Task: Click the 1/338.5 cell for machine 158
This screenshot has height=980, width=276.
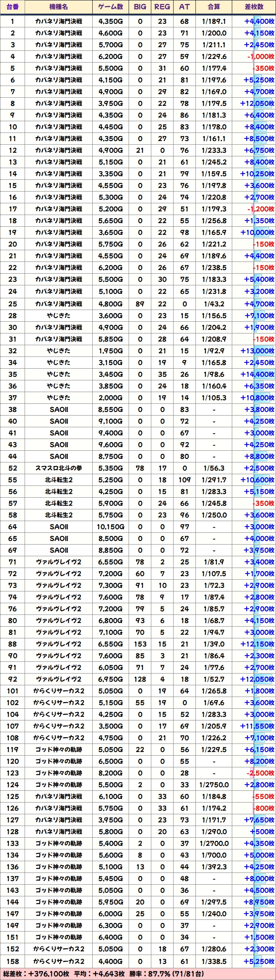Action: pos(214,961)
